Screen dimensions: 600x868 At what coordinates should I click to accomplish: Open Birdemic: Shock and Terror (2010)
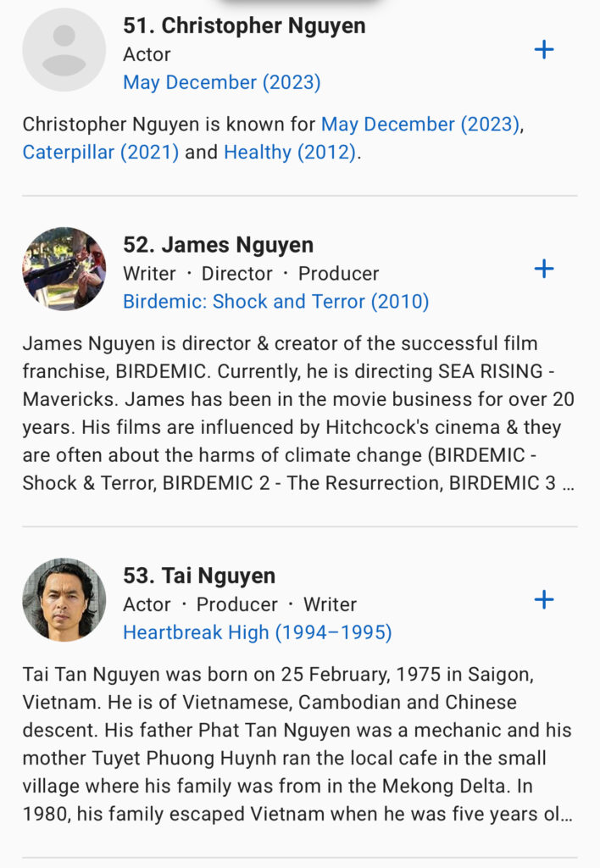point(275,302)
